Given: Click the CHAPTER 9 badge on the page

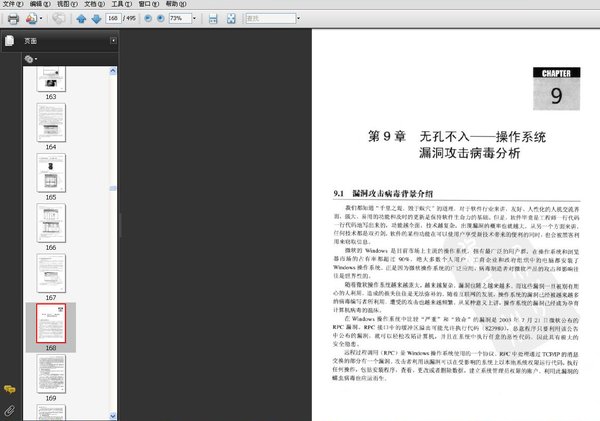Looking at the screenshot, I should point(556,89).
